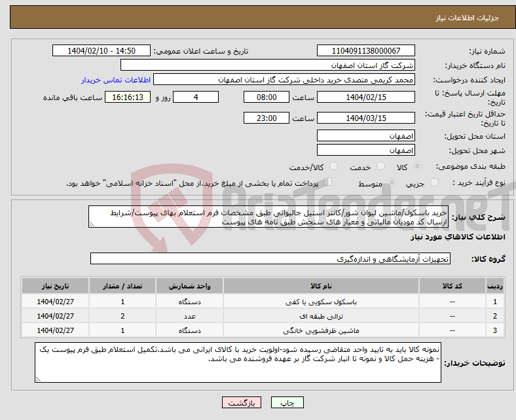Click the کد کالا column header
This screenshot has height=420, width=516.
click(x=452, y=286)
